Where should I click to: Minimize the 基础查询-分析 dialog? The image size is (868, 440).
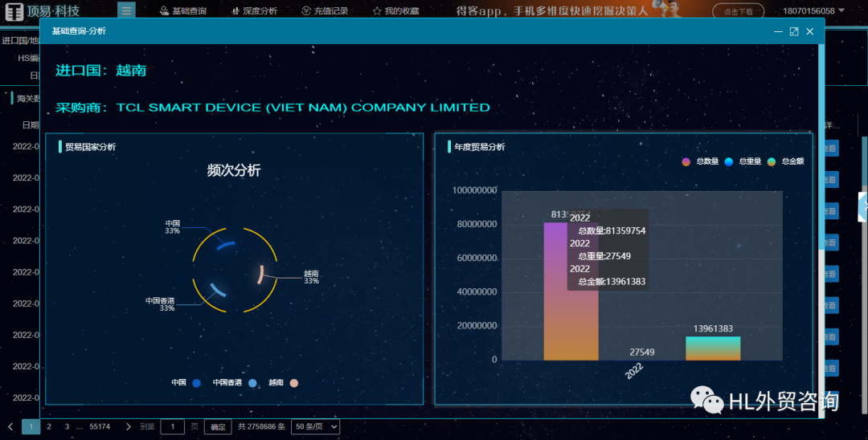tap(778, 31)
